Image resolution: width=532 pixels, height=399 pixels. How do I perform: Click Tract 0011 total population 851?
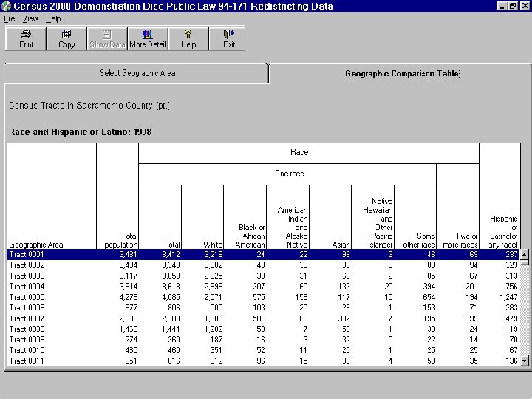[x=131, y=361]
